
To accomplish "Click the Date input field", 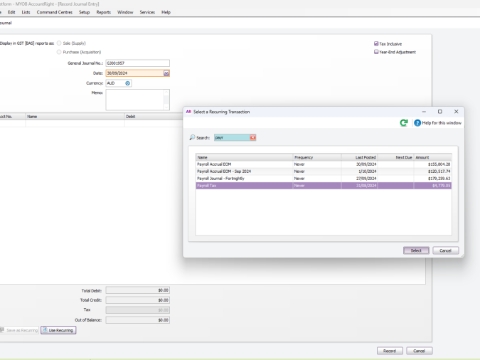I will (x=135, y=73).
